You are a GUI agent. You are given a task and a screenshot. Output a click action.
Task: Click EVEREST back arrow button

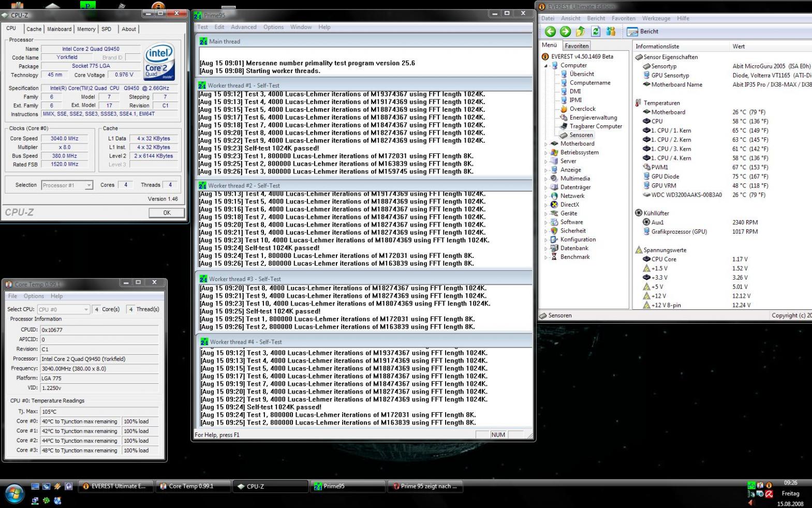click(x=550, y=32)
